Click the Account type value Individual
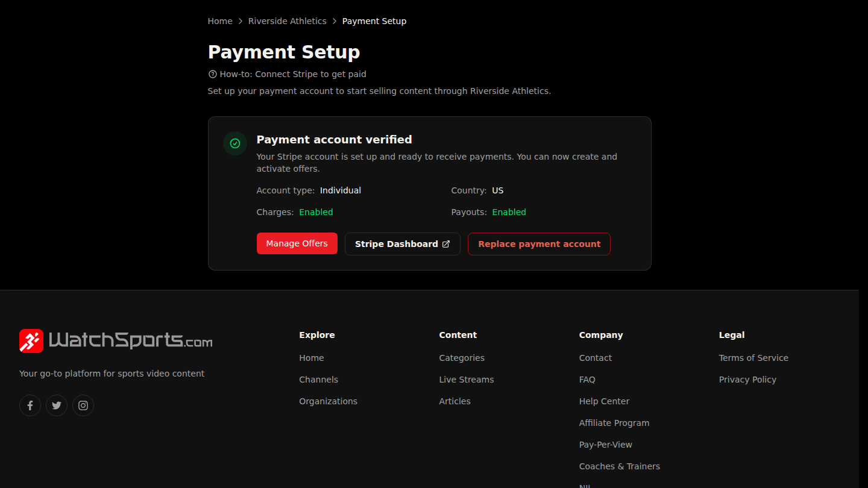 coord(341,190)
